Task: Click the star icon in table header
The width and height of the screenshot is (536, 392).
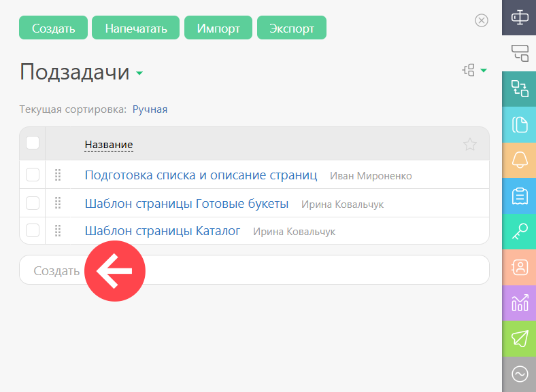Action: (x=470, y=145)
